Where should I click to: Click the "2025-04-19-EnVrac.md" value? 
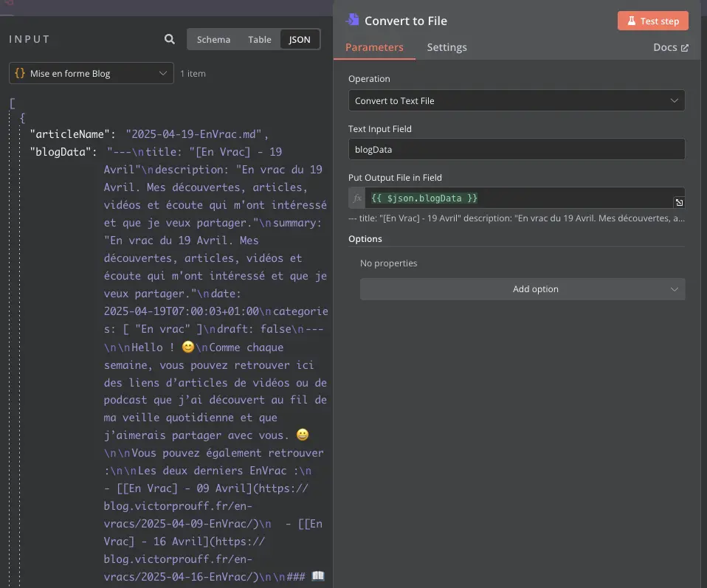pyautogui.click(x=194, y=134)
